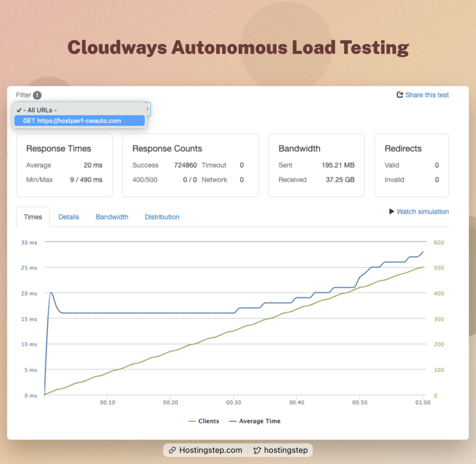
Task: Switch to the Times tab
Action: pyautogui.click(x=33, y=217)
